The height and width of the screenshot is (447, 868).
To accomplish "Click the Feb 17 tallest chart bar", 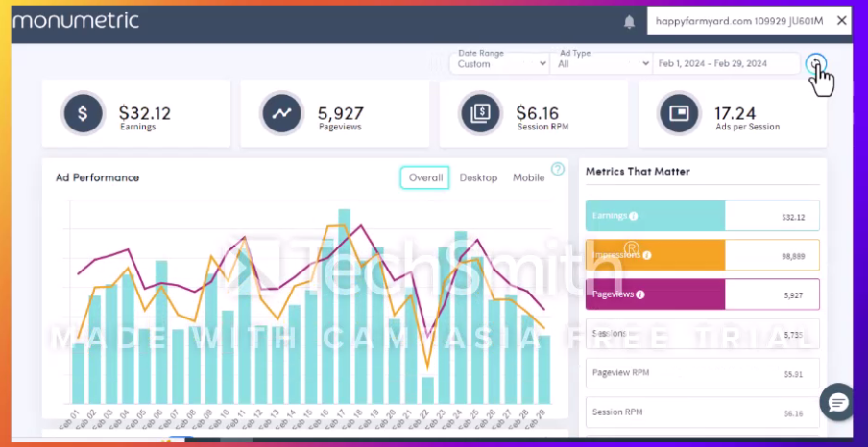I will pos(345,307).
